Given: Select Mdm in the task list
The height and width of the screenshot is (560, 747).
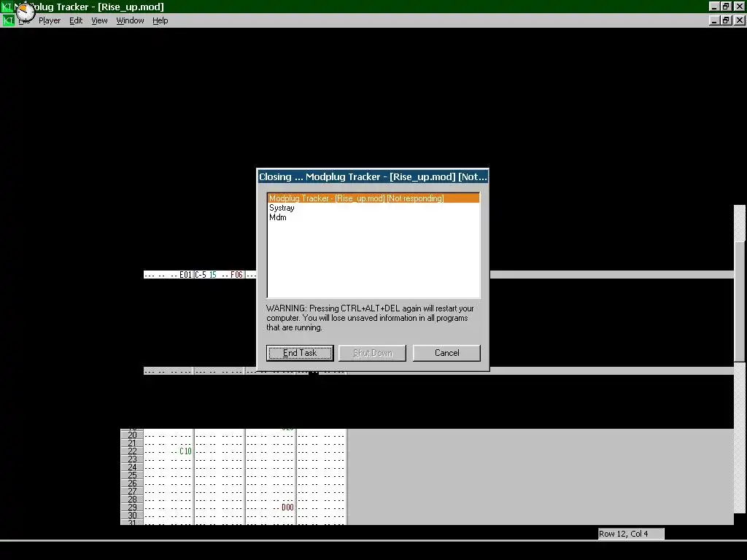Looking at the screenshot, I should click(x=278, y=217).
